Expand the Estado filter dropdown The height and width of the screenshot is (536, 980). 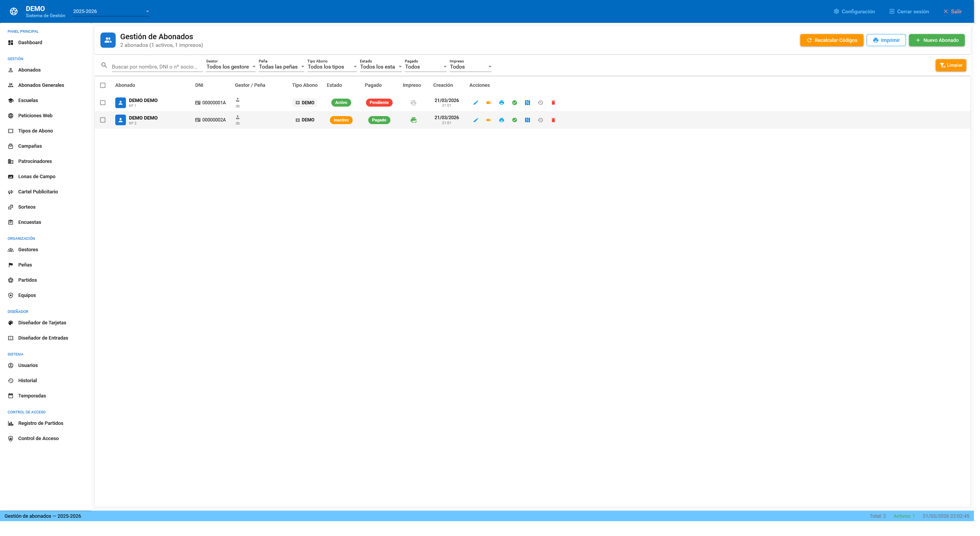tap(380, 67)
